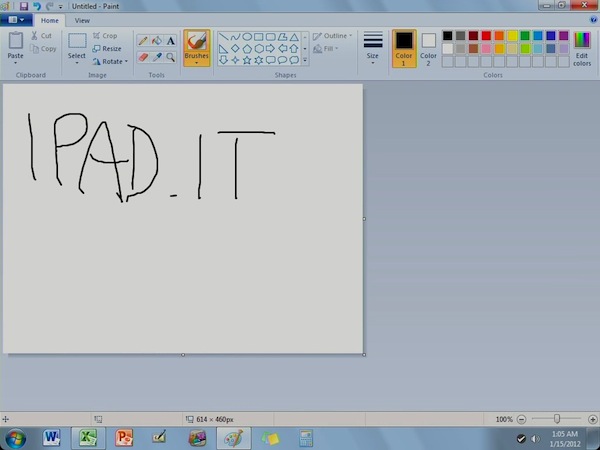The height and width of the screenshot is (450, 600).
Task: Activate the Color 1 foreground selector
Action: click(403, 47)
